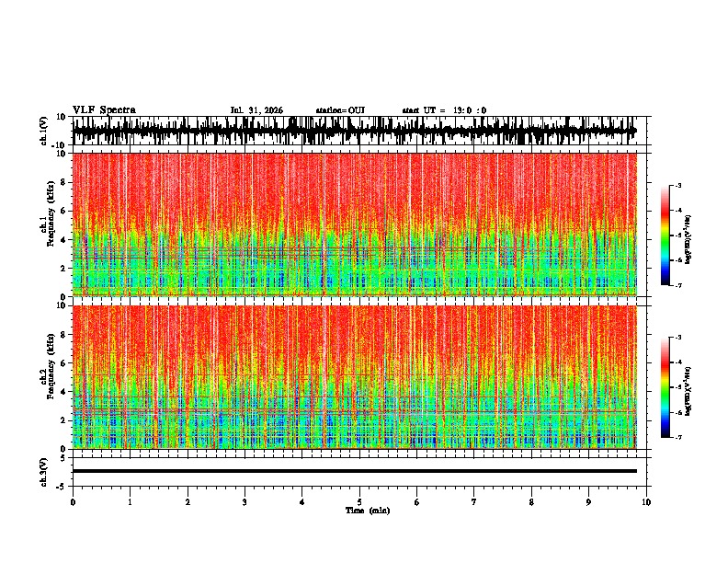
Task: Click the ch.2 color bar "-3" tick label
Action: 678,338
